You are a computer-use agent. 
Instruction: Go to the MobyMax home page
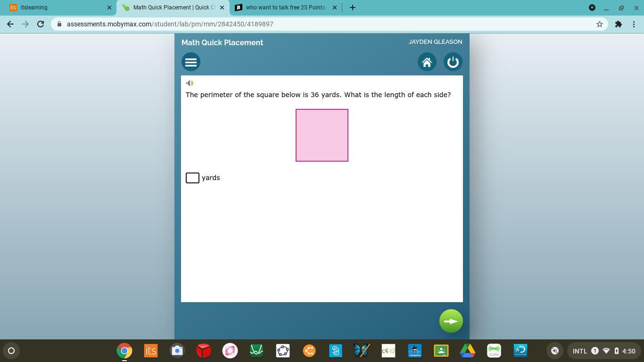(427, 62)
